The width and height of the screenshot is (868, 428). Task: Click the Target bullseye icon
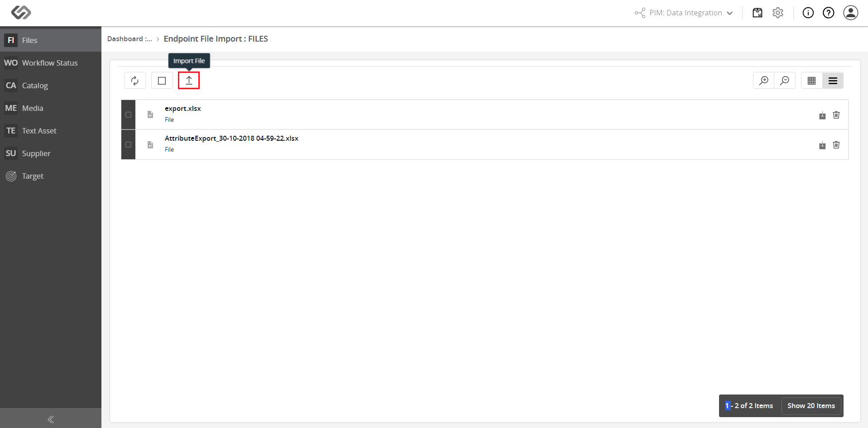click(11, 176)
